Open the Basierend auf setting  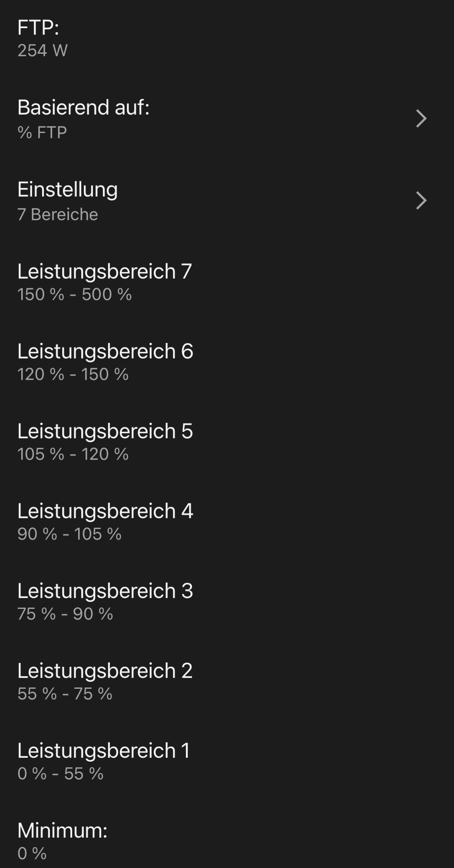83,107
